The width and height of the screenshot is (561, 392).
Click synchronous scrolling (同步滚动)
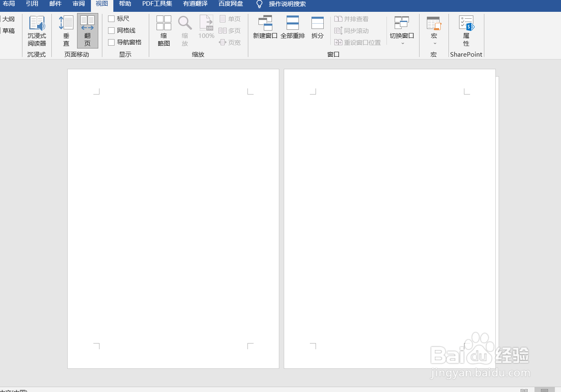tap(351, 31)
